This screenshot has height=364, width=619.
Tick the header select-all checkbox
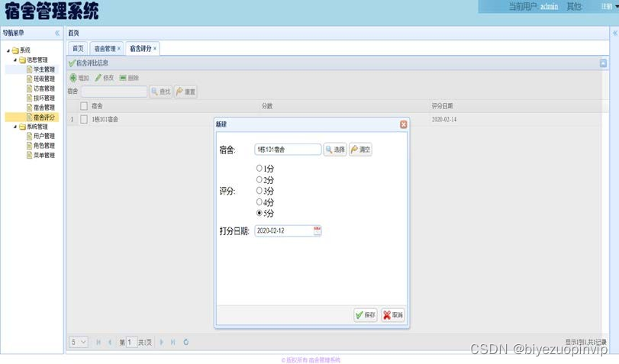click(84, 106)
